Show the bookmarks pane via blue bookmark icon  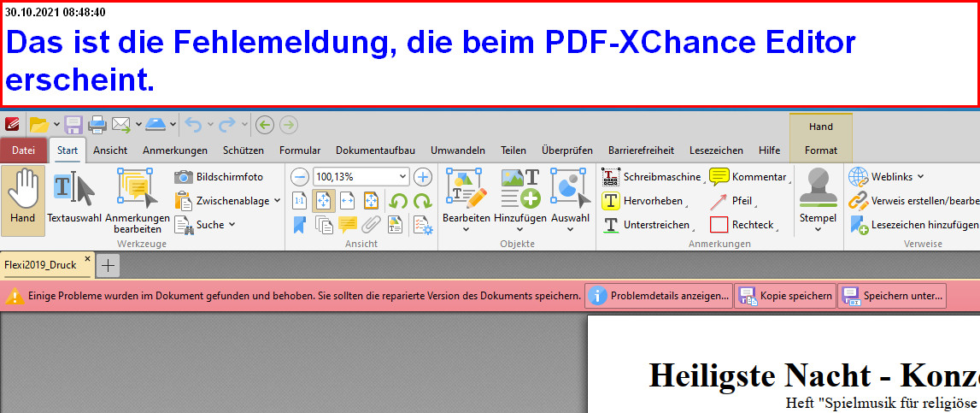pyautogui.click(x=299, y=225)
